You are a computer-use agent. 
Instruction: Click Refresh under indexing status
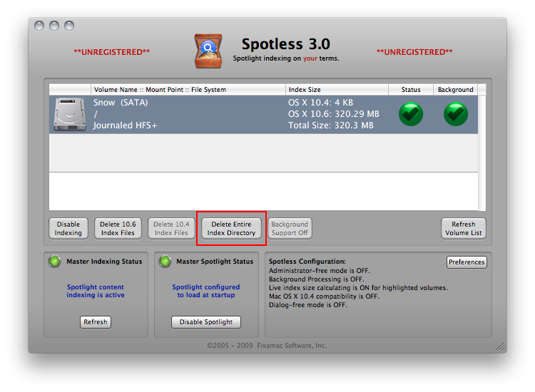[96, 322]
